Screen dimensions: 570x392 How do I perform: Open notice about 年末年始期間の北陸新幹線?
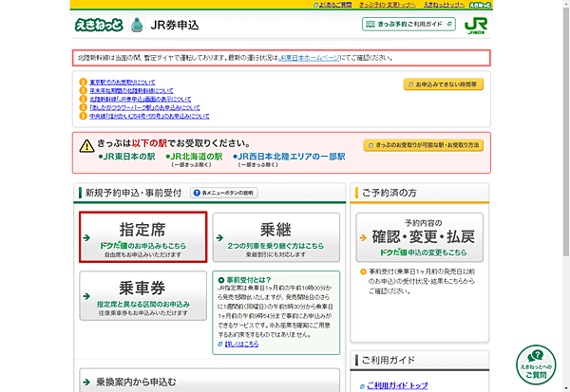click(x=131, y=90)
